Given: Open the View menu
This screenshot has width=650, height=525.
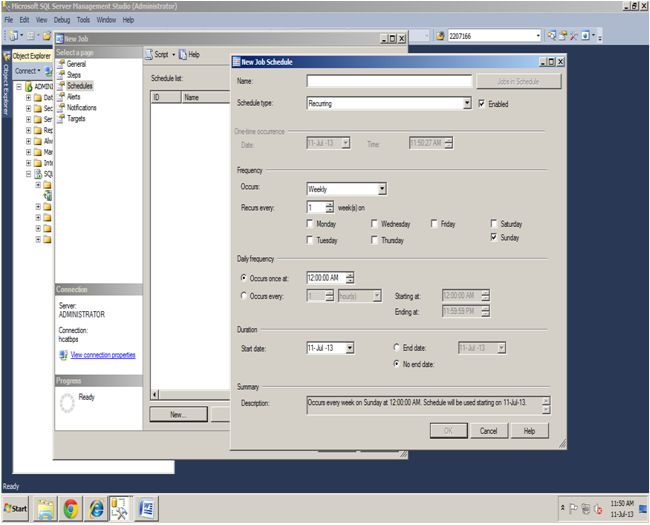Looking at the screenshot, I should tap(41, 19).
